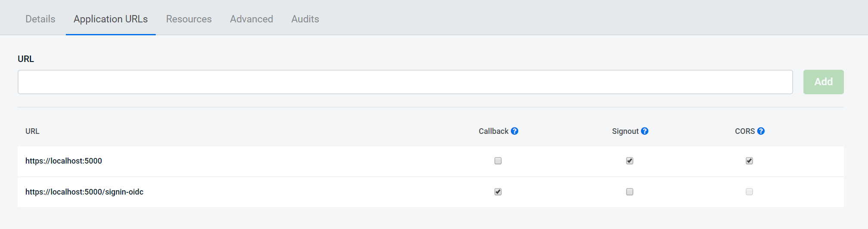868x229 pixels.
Task: Click the Signout help question icon
Action: click(644, 131)
